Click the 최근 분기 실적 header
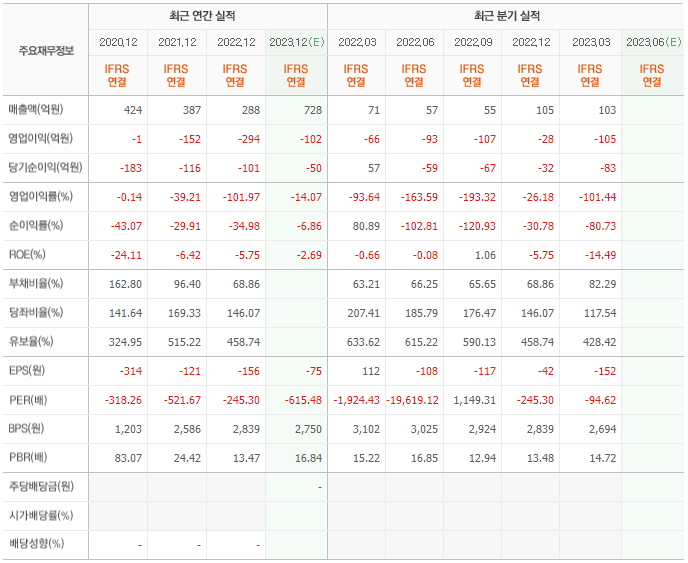 507,16
